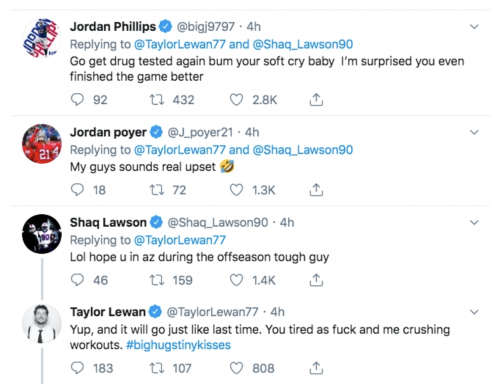Open @TaylorLewan77 mention in Shaq Lawson's reply

pyautogui.click(x=180, y=240)
